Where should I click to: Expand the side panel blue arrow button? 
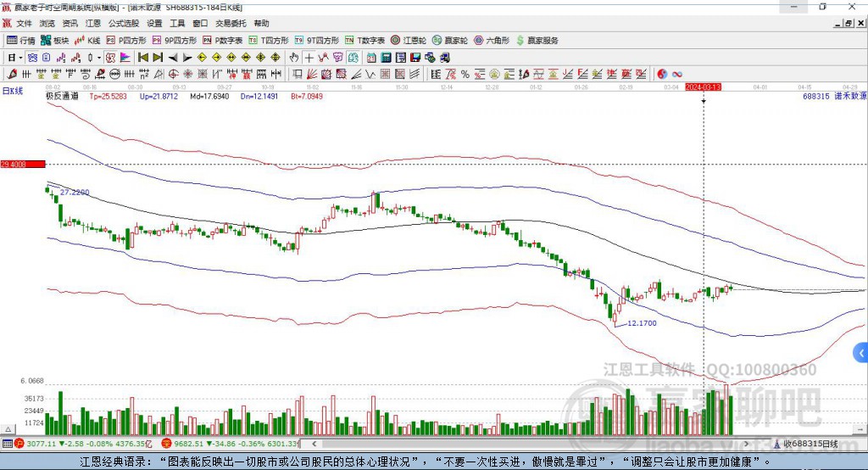(861, 353)
